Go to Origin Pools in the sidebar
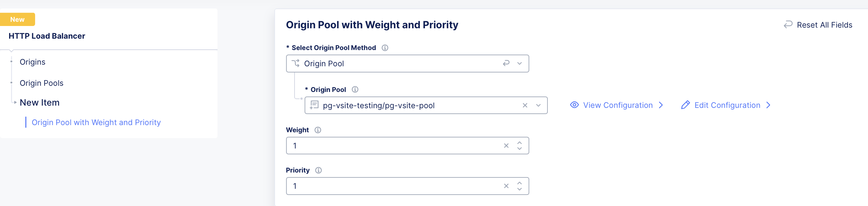The height and width of the screenshot is (206, 868). (x=41, y=83)
